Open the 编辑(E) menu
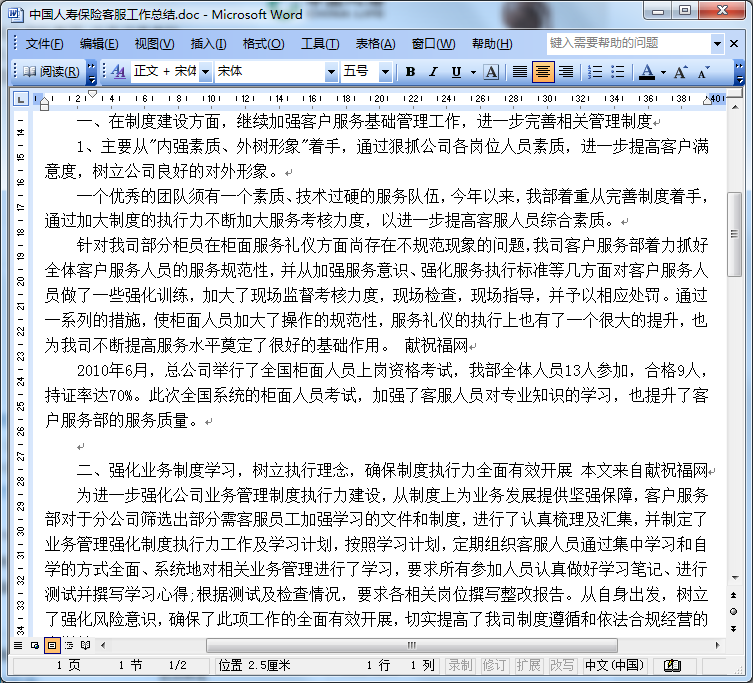This screenshot has width=753, height=683. 98,44
